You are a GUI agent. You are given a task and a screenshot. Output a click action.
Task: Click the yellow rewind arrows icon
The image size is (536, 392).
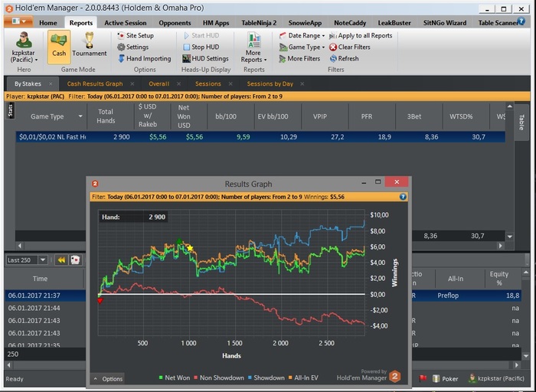pos(61,260)
